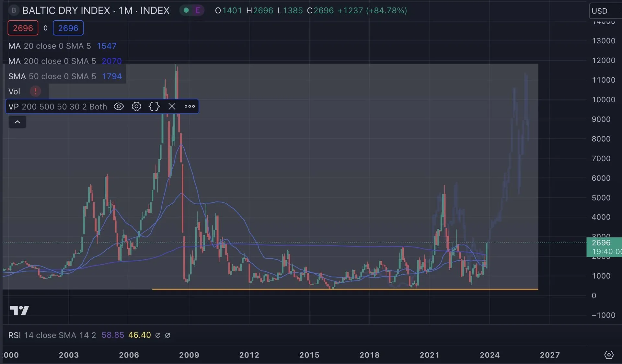622x364 pixels.
Task: Select the orange horizontal line drawing
Action: coord(345,289)
